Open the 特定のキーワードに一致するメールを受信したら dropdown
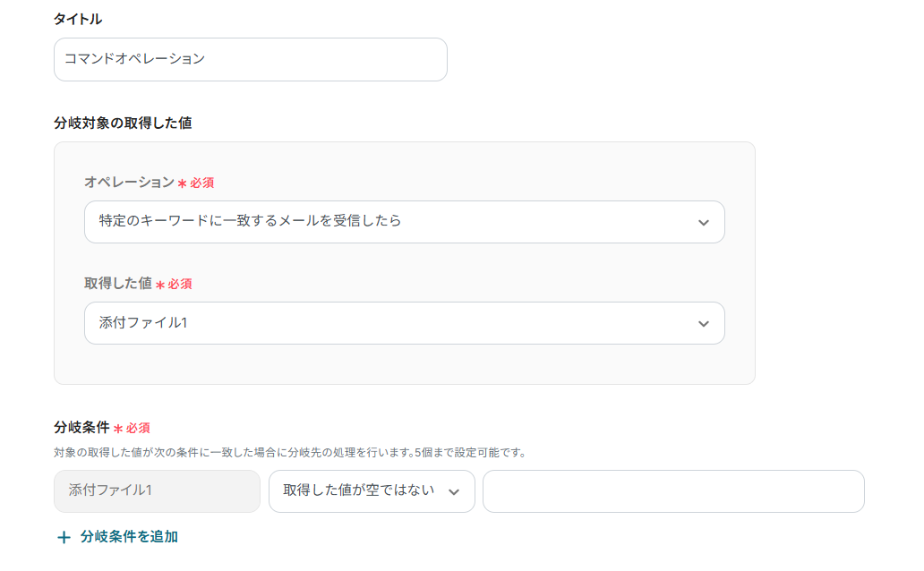Image resolution: width=924 pixels, height=571 pixels. click(404, 222)
